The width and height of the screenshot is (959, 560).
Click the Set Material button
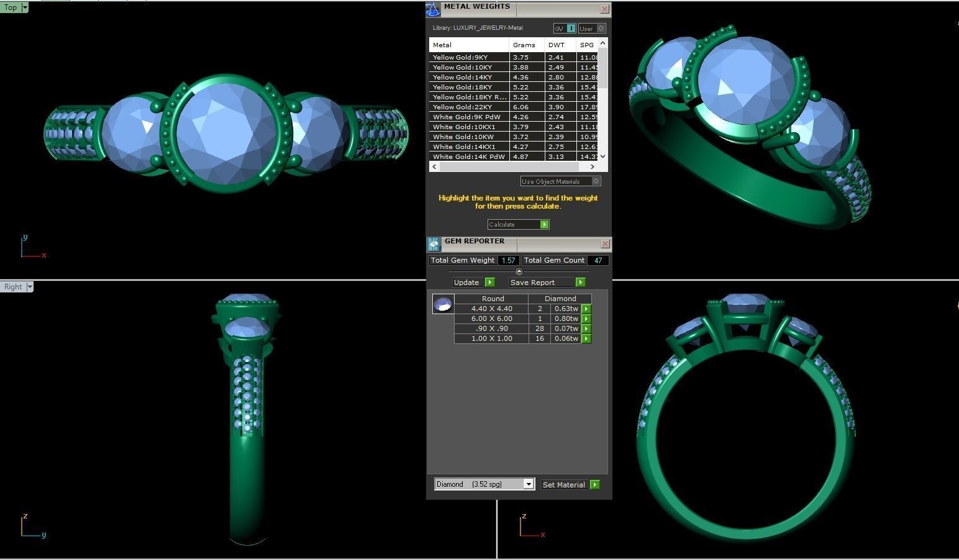pos(565,484)
